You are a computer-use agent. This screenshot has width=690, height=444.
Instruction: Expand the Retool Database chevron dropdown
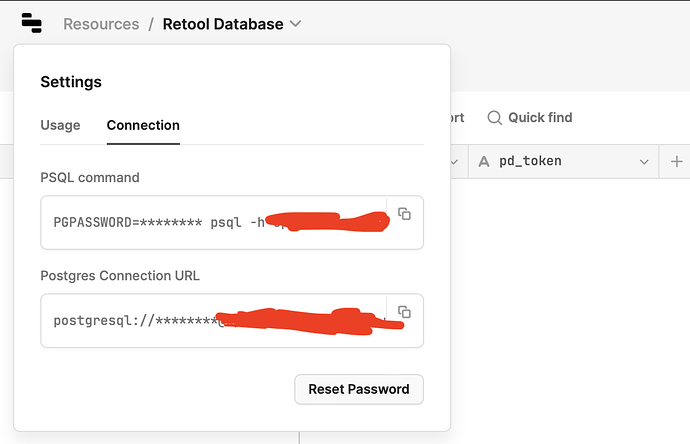click(296, 24)
